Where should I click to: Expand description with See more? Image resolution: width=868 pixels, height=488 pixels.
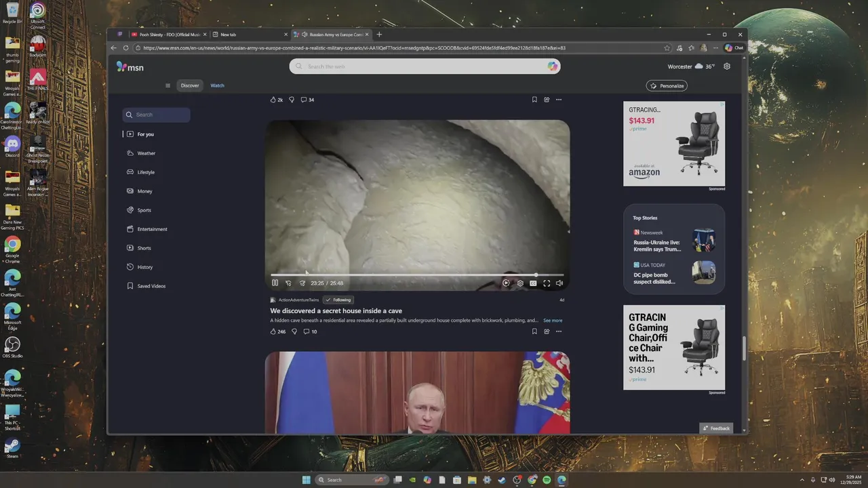(553, 321)
